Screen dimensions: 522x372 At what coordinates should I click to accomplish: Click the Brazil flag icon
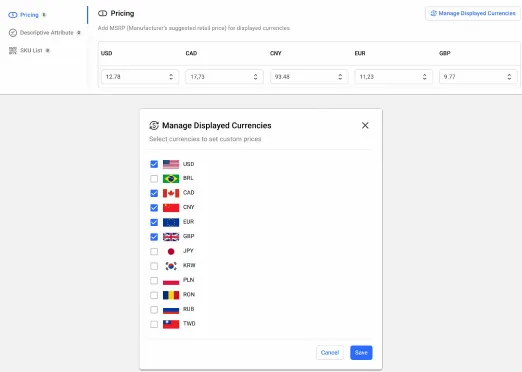tap(171, 179)
